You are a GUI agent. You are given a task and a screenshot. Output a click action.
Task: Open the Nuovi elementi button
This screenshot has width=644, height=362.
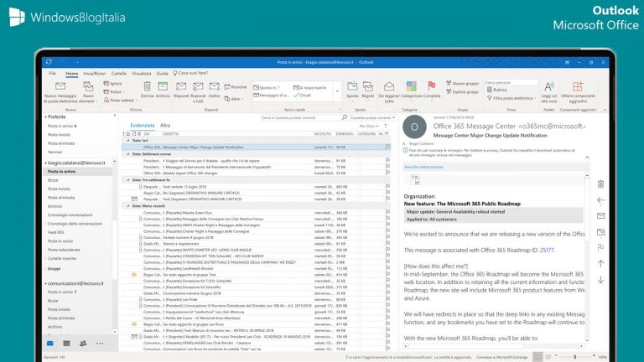click(88, 92)
